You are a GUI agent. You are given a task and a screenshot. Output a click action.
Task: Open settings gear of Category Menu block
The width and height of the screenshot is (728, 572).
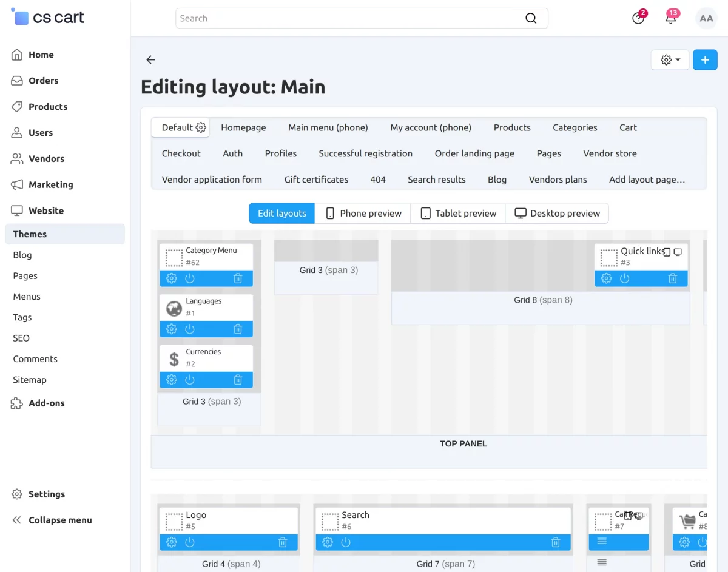click(172, 278)
